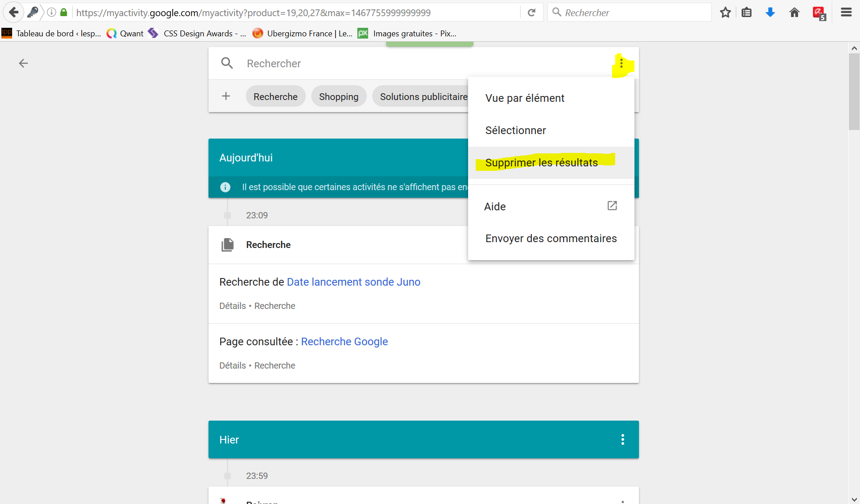Screen dimensions: 860x504
Task: Click the browser back arrow button
Action: [13, 12]
